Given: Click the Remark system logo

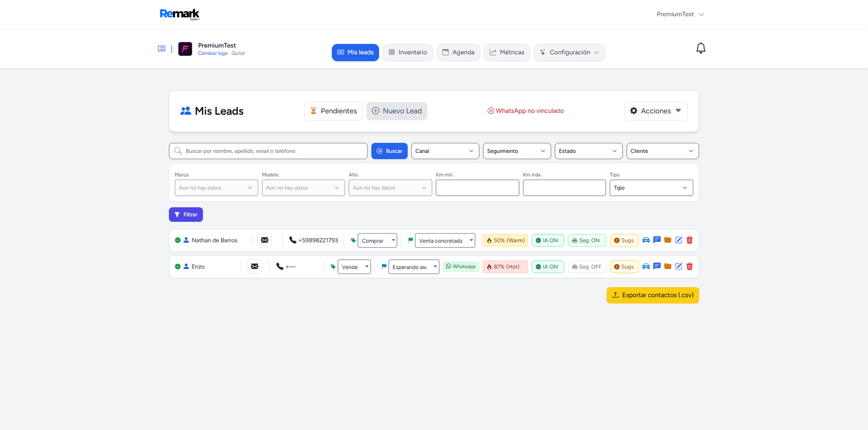Looking at the screenshot, I should (x=180, y=14).
